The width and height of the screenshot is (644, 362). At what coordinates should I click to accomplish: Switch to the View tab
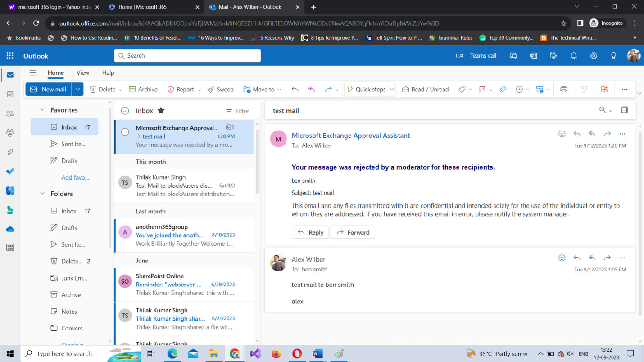[82, 72]
